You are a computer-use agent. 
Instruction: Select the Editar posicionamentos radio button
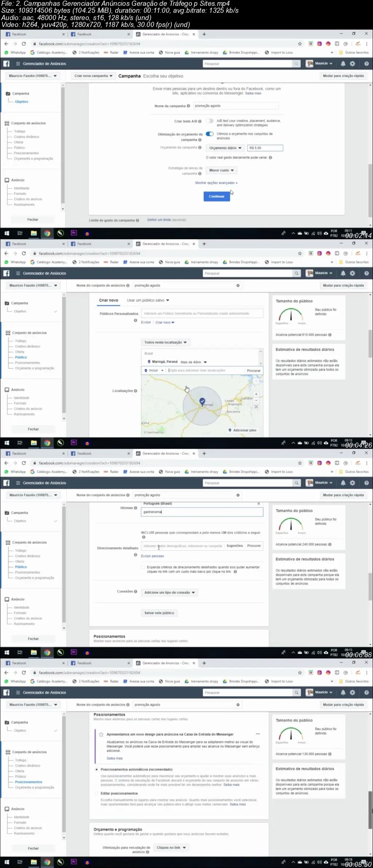[97, 793]
